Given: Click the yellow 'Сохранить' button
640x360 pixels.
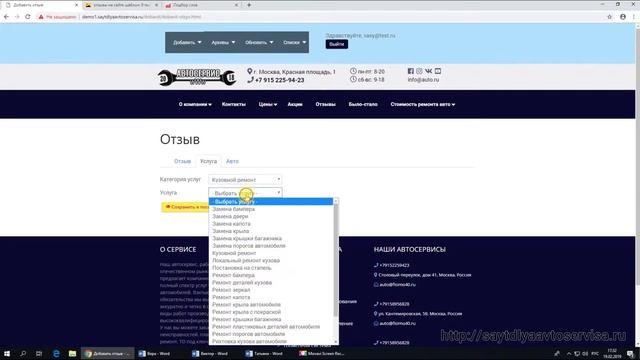Looking at the screenshot, I should [185, 207].
